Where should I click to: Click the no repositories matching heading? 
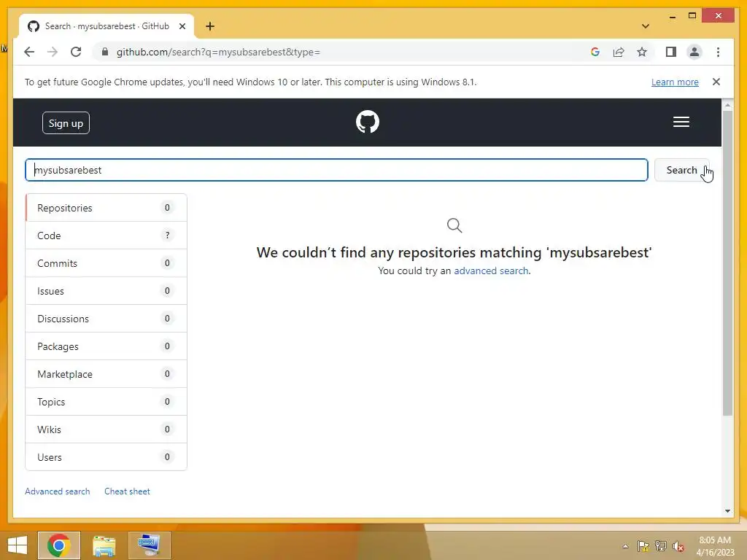[x=454, y=252]
